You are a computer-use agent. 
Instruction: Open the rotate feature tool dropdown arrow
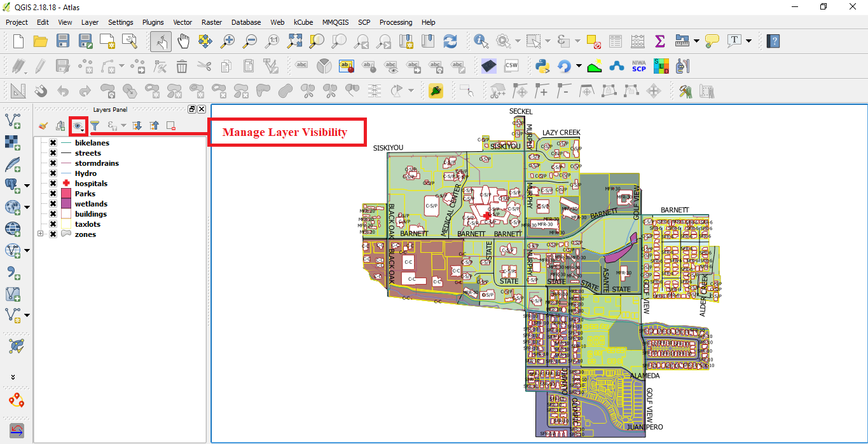coord(411,91)
